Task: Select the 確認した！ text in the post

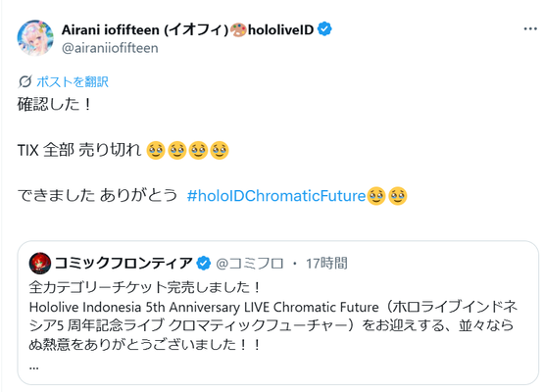Action: (x=55, y=104)
